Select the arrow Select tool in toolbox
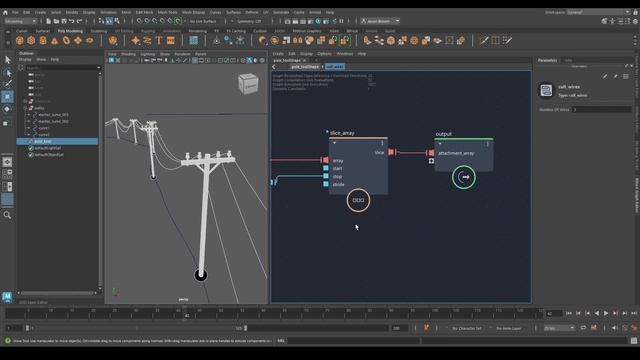The width and height of the screenshot is (640, 360). (x=7, y=60)
